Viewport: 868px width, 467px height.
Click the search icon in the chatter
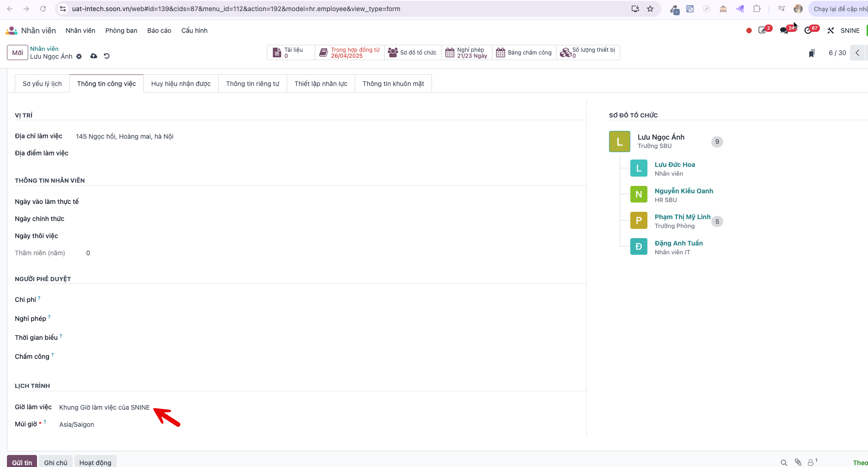tap(784, 462)
